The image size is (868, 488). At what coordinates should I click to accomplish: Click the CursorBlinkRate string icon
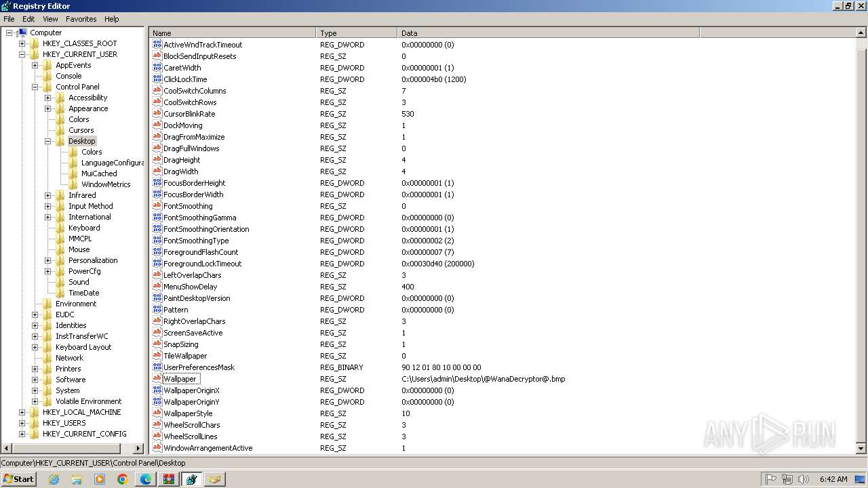coord(157,114)
